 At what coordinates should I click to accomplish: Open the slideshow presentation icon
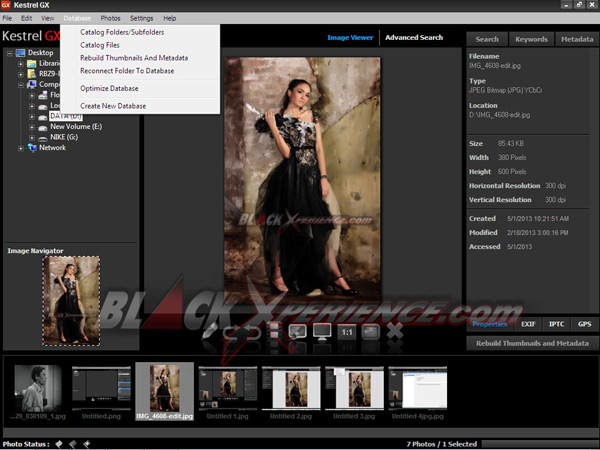[297, 332]
